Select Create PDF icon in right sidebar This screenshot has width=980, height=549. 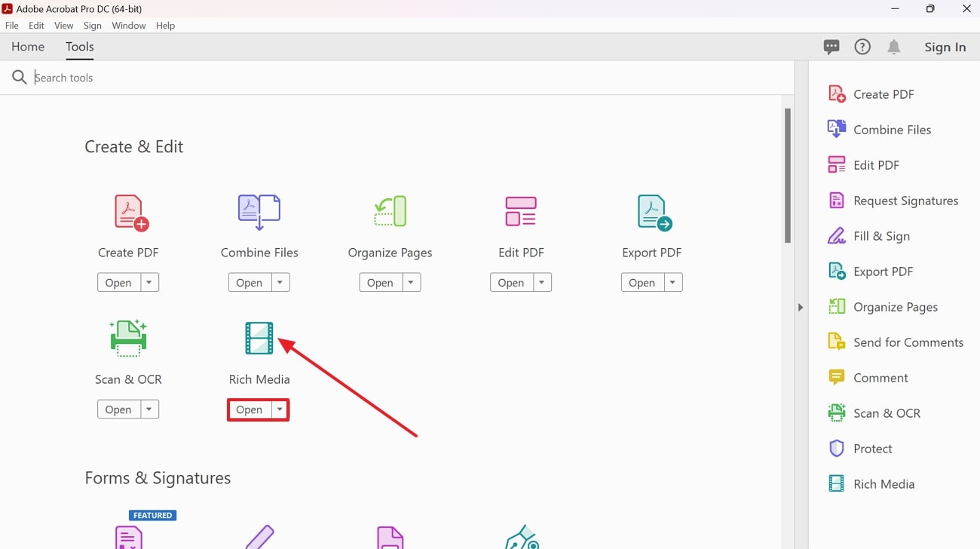pos(837,94)
